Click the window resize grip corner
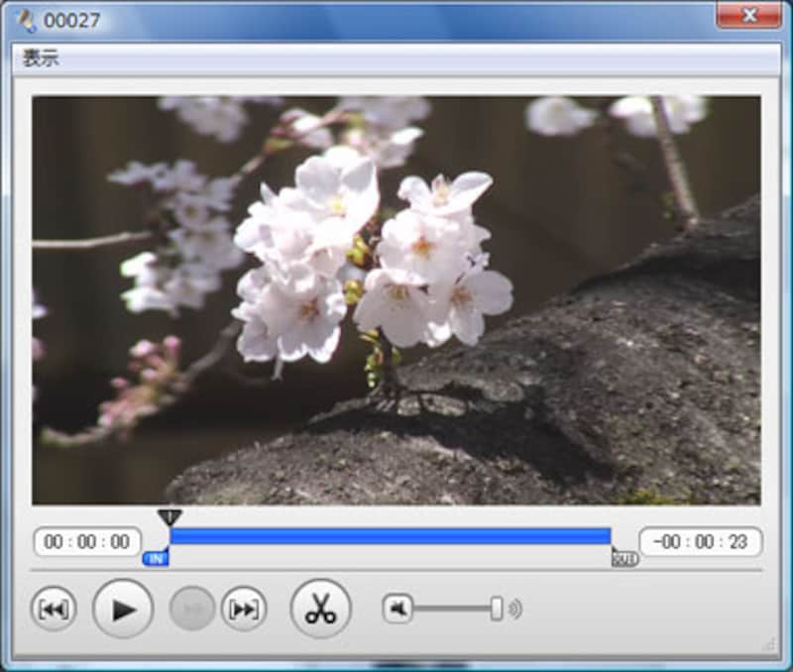This screenshot has width=793, height=672. 767,645
